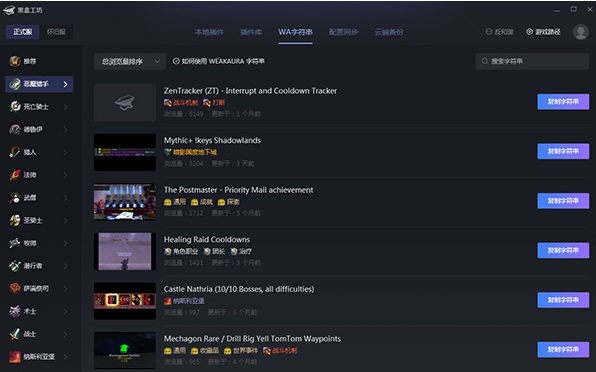Select the 术士 class icon
The image size is (596, 372).
coord(15,311)
